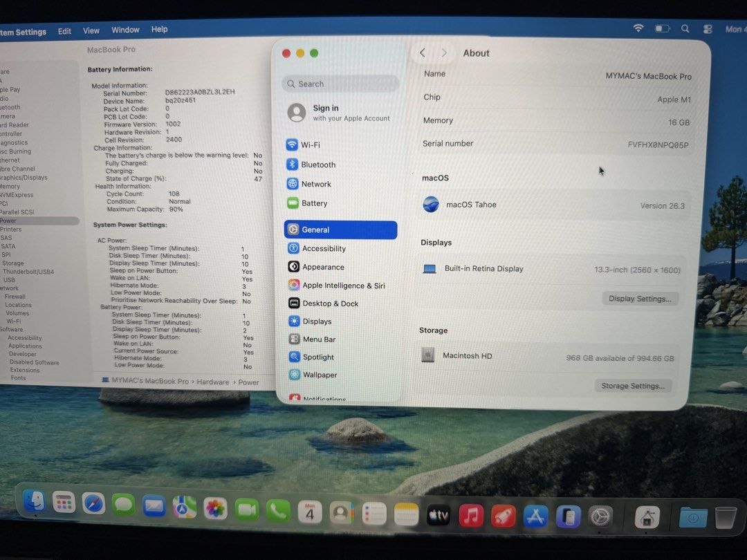
Task: Focus the Search field in System Settings
Action: (x=340, y=84)
